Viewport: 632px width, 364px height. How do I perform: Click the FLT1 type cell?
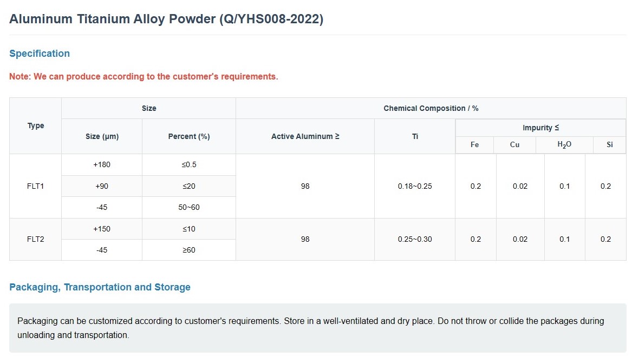(x=36, y=186)
